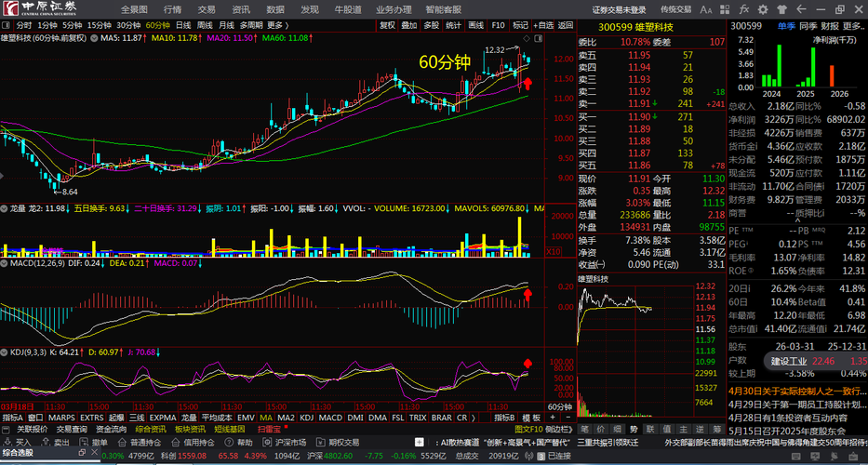Open 信用持仓 credit holdings icon
The width and height of the screenshot is (868, 465).
[175, 443]
